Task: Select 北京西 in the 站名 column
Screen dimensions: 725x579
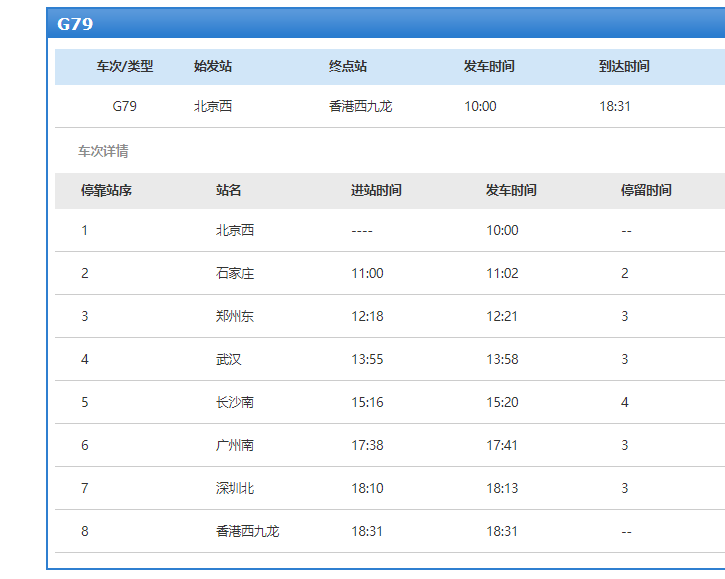Action: click(x=235, y=230)
